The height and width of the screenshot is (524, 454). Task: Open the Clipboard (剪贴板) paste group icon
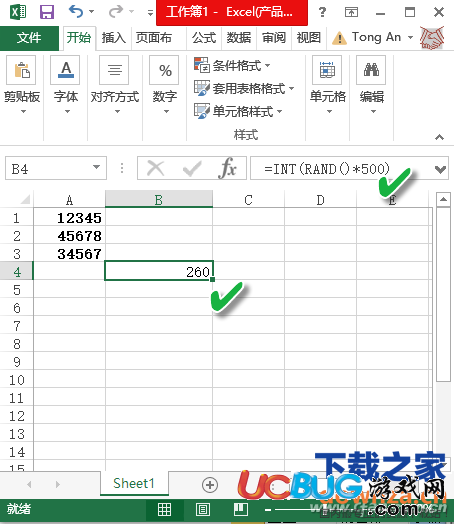coord(21,70)
